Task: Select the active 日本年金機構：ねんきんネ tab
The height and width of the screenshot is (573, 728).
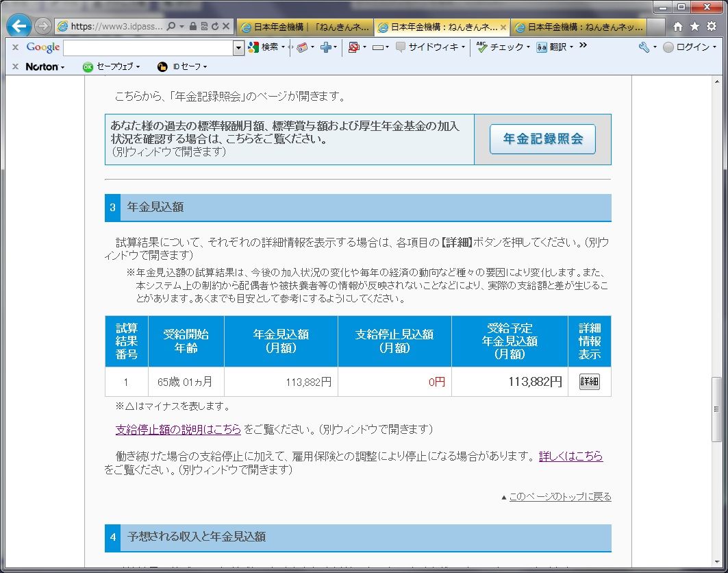Action: (439, 27)
